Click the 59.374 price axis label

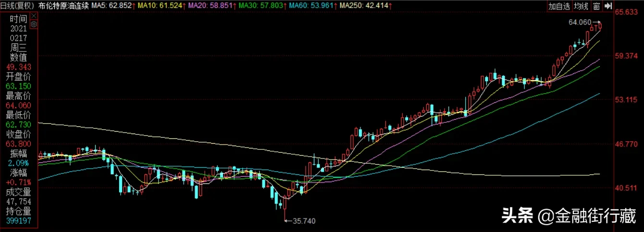(x=626, y=56)
